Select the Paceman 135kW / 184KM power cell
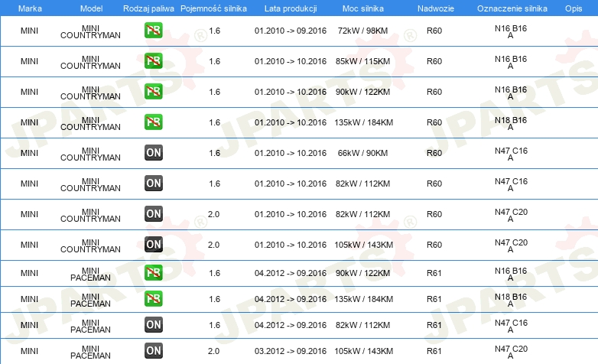The image size is (598, 364). pyautogui.click(x=363, y=299)
